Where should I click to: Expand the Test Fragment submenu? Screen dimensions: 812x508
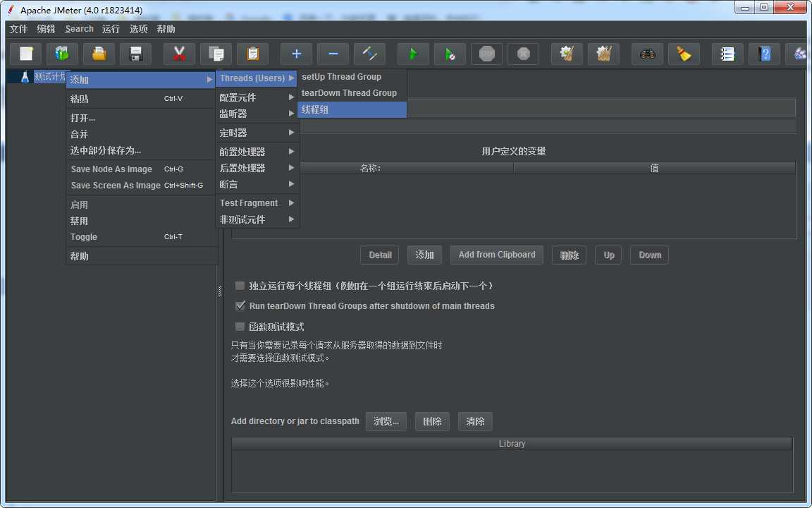tap(257, 202)
